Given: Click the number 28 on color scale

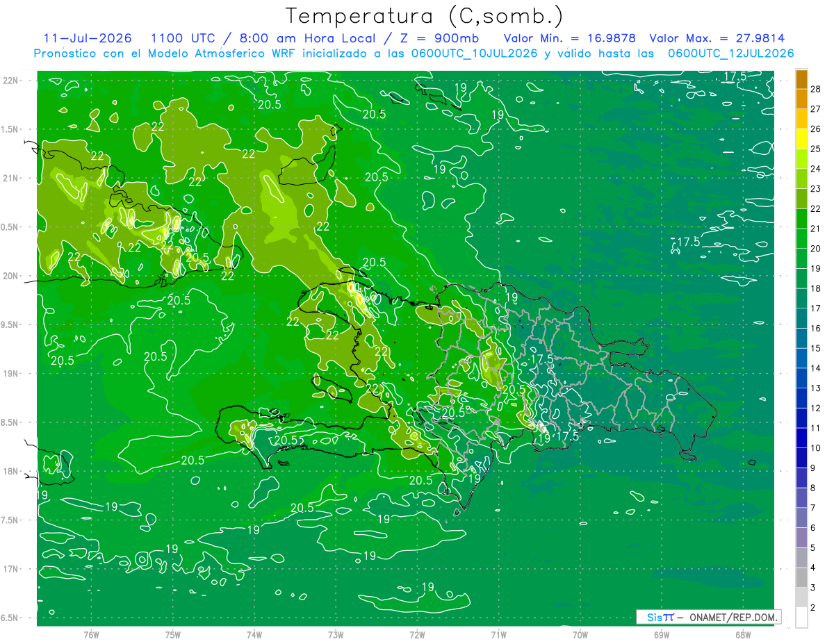Looking at the screenshot, I should coord(817,89).
